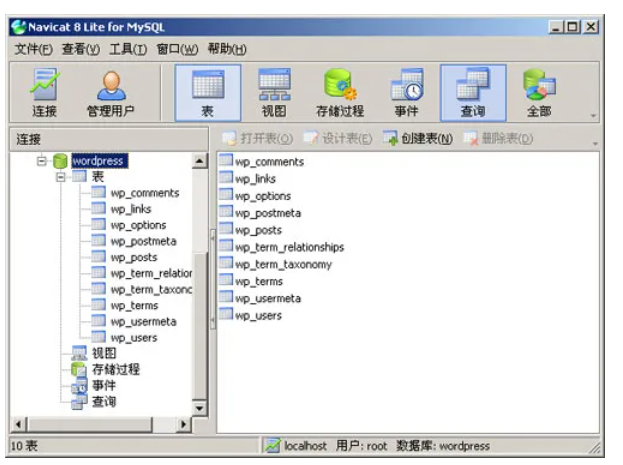The image size is (623, 465).
Task: Select 查询 node in the left tree
Action: tap(104, 401)
